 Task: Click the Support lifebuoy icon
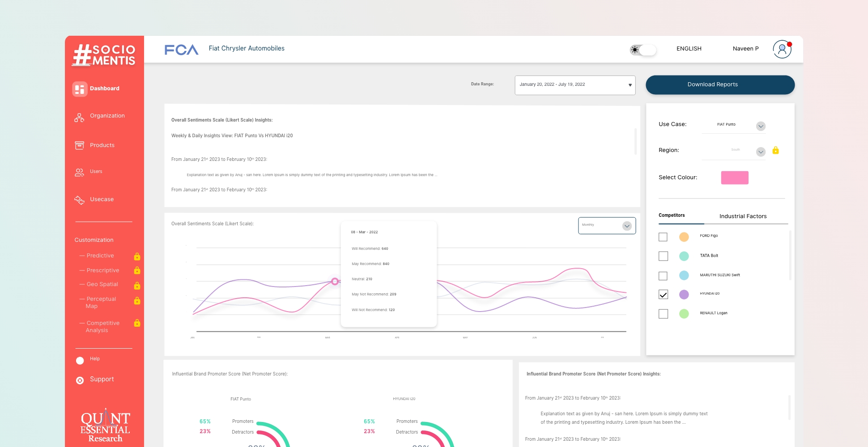[x=80, y=380]
